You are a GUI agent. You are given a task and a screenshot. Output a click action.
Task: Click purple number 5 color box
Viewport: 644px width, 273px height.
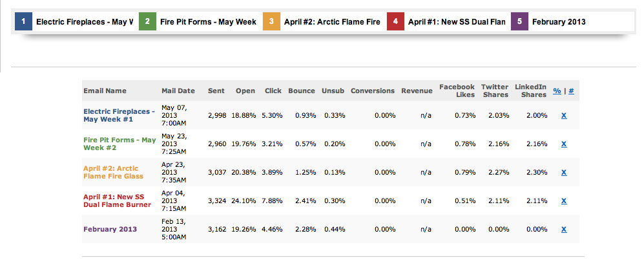(520, 21)
